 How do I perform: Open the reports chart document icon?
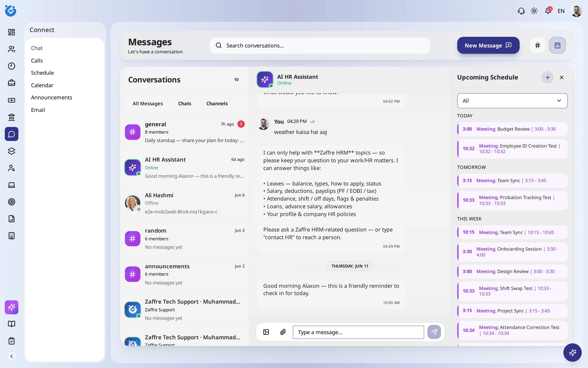tap(11, 219)
